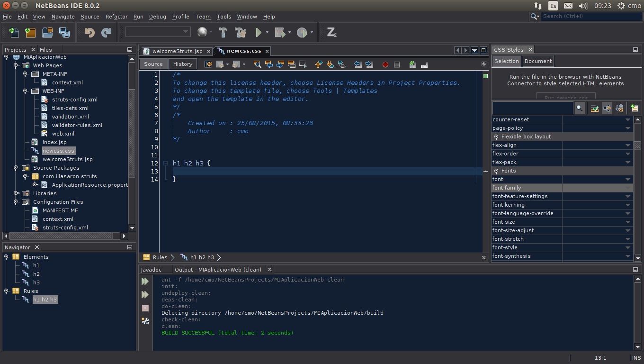
Task: Toggle show only set properties in CSS Styles
Action: 595,108
